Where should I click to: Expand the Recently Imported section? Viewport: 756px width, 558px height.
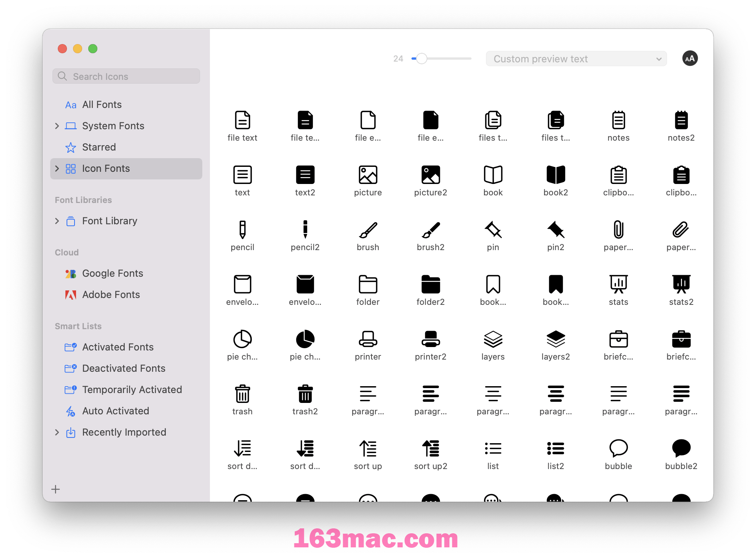click(x=56, y=433)
